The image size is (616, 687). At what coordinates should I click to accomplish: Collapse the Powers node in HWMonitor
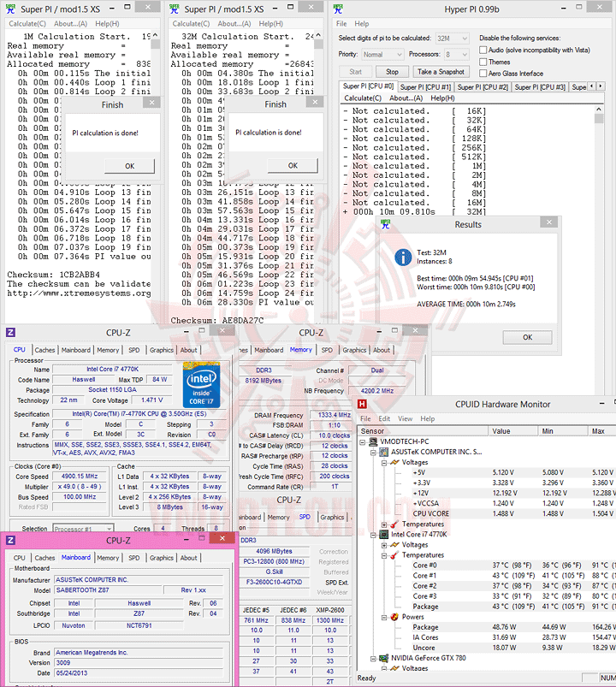[384, 618]
